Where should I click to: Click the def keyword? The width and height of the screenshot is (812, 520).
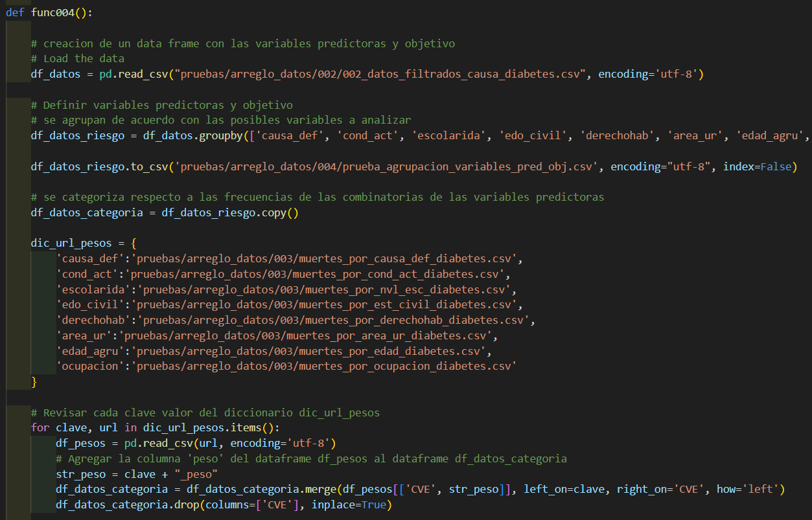tap(15, 12)
